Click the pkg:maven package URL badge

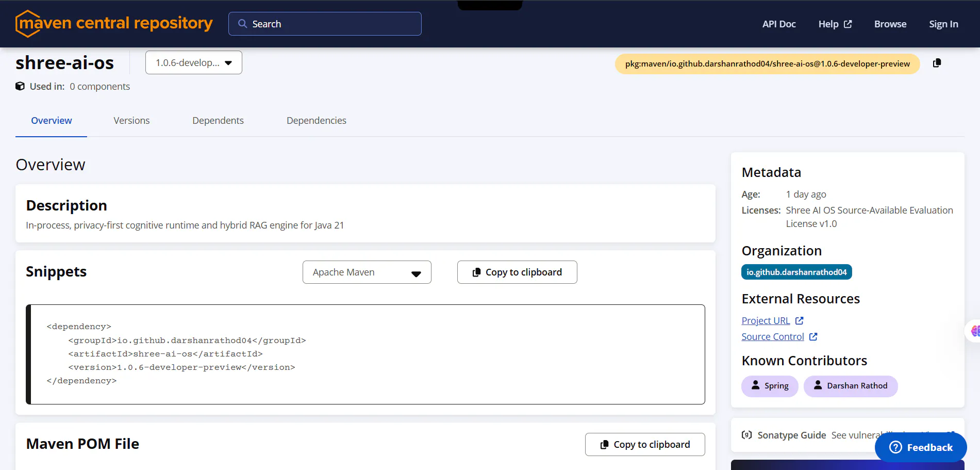[768, 64]
